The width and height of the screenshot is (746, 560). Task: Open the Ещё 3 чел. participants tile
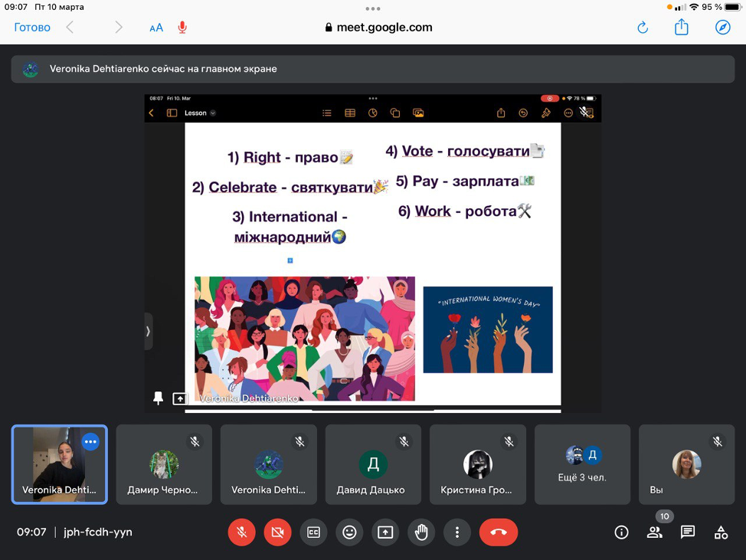(x=582, y=465)
